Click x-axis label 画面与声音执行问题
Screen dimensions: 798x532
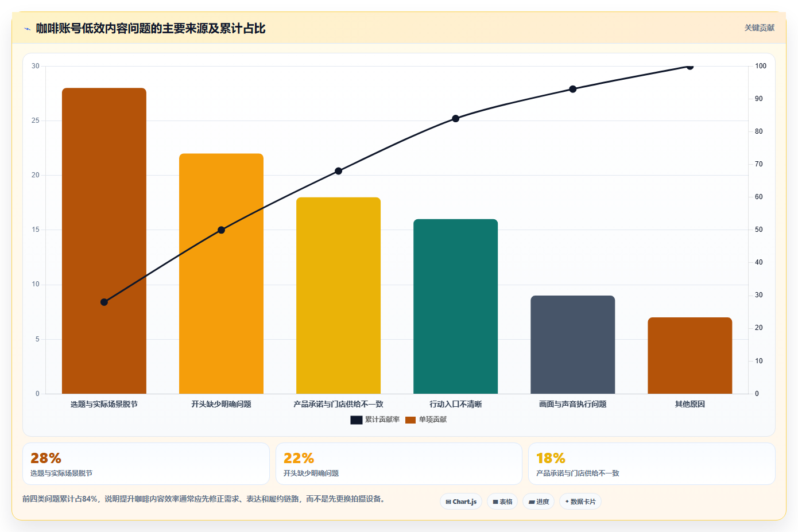tap(572, 404)
